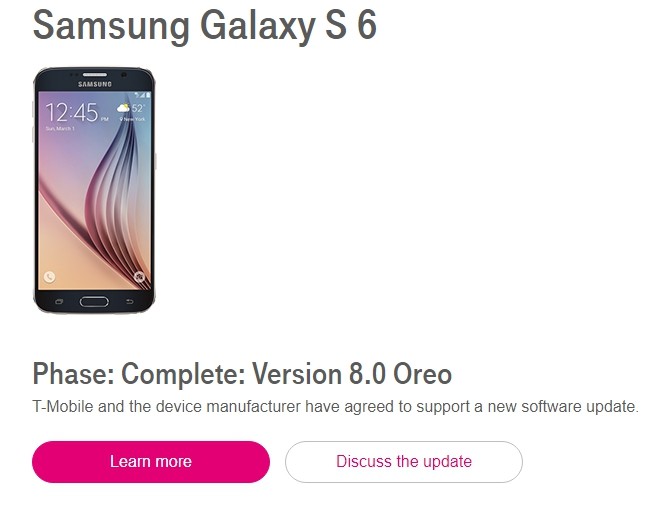Click the New York location label
The image size is (667, 519).
pos(133,119)
